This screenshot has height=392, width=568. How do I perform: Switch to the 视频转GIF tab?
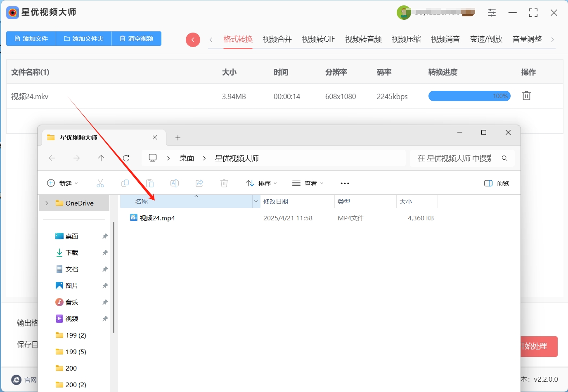(318, 39)
